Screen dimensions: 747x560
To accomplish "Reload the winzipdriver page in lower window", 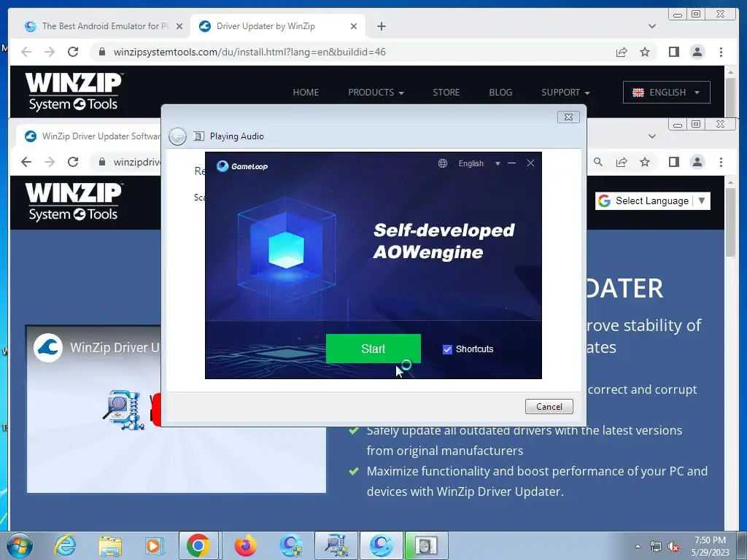I will [x=73, y=162].
